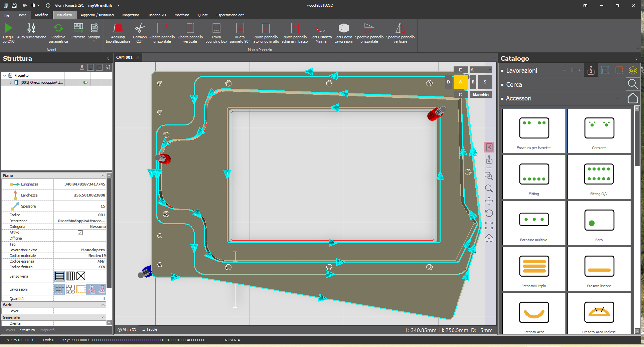Screen dimensions: 644x347
Task: Collapse the Piano properties section
Action: (x=103, y=175)
